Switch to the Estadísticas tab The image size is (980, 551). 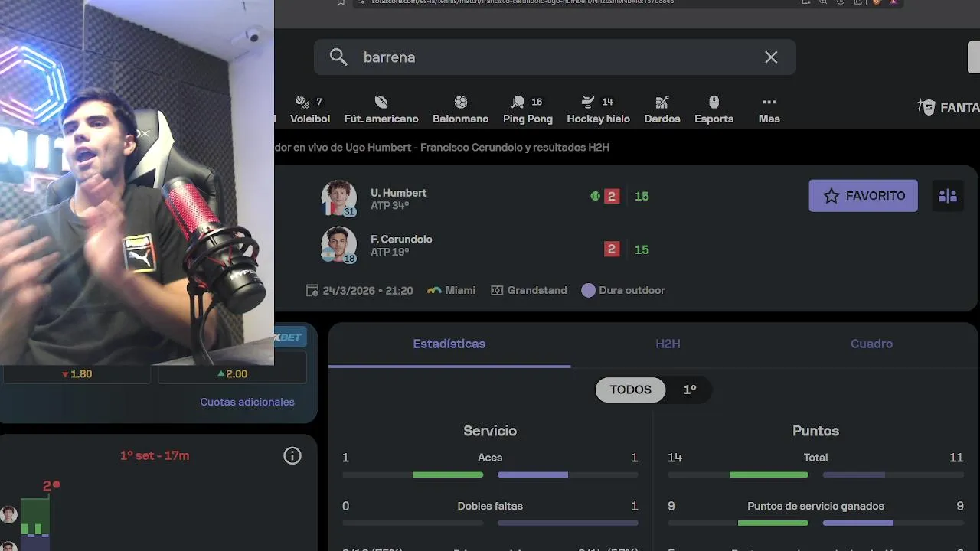point(449,344)
